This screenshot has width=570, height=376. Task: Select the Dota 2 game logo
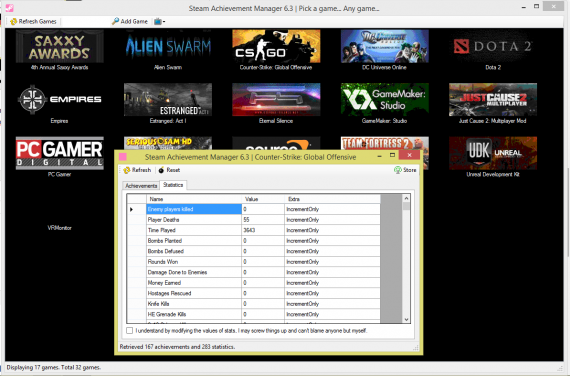[493, 46]
